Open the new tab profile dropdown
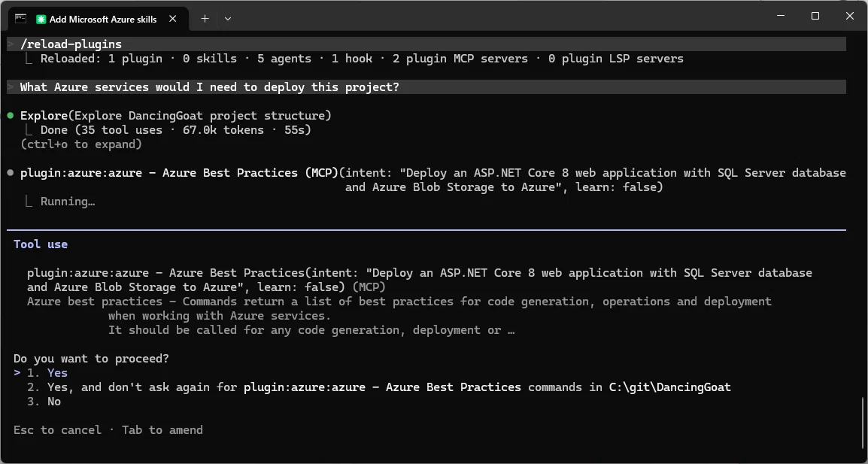 (228, 19)
